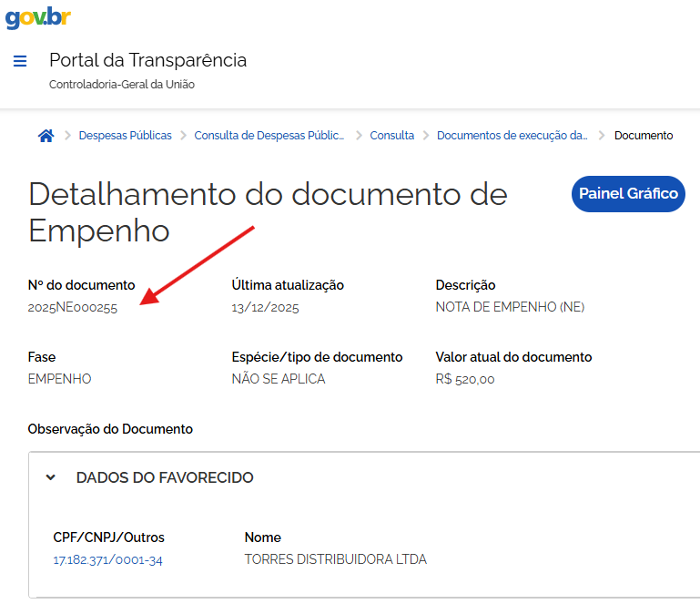Click the Detalhamento do documento de Empenho heading
Viewport: 700px width, 604px height.
tap(268, 212)
